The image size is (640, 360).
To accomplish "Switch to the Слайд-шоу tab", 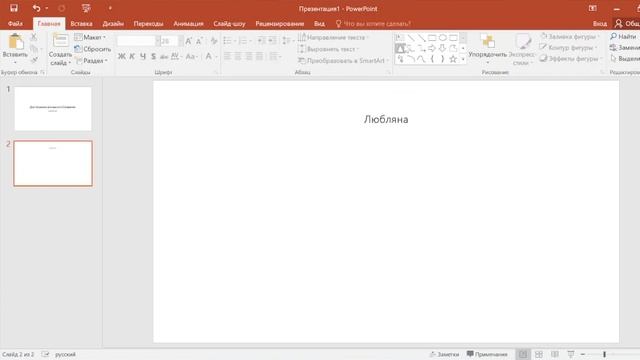I will [x=229, y=24].
